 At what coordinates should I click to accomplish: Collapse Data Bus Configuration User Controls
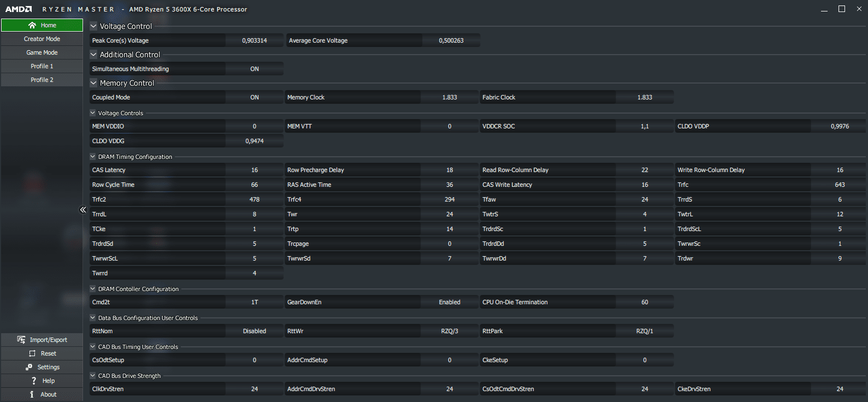point(93,318)
